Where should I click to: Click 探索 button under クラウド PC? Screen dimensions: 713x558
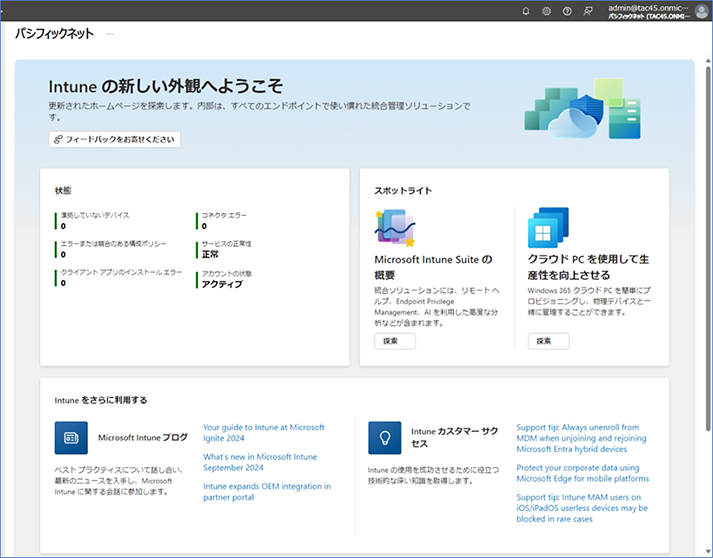548,341
